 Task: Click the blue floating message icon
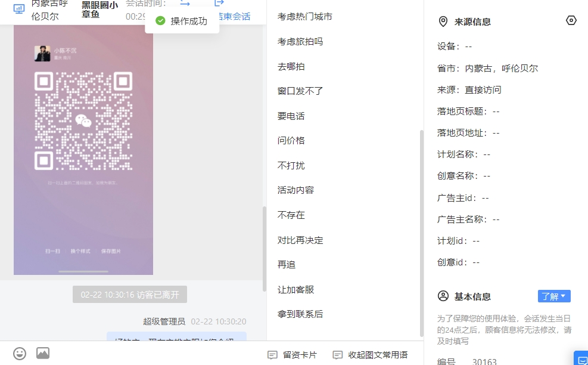point(581,358)
